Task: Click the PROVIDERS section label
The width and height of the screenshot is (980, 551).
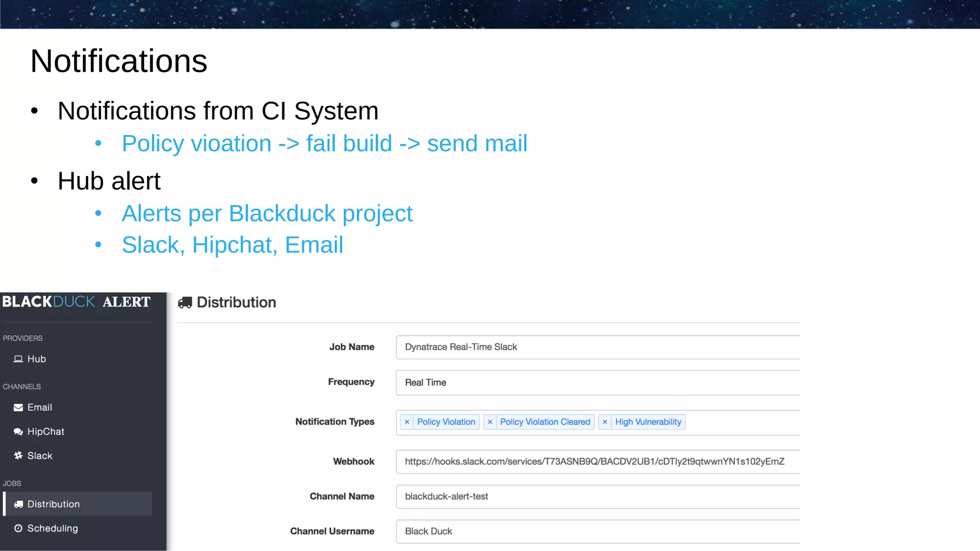Action: coord(22,338)
